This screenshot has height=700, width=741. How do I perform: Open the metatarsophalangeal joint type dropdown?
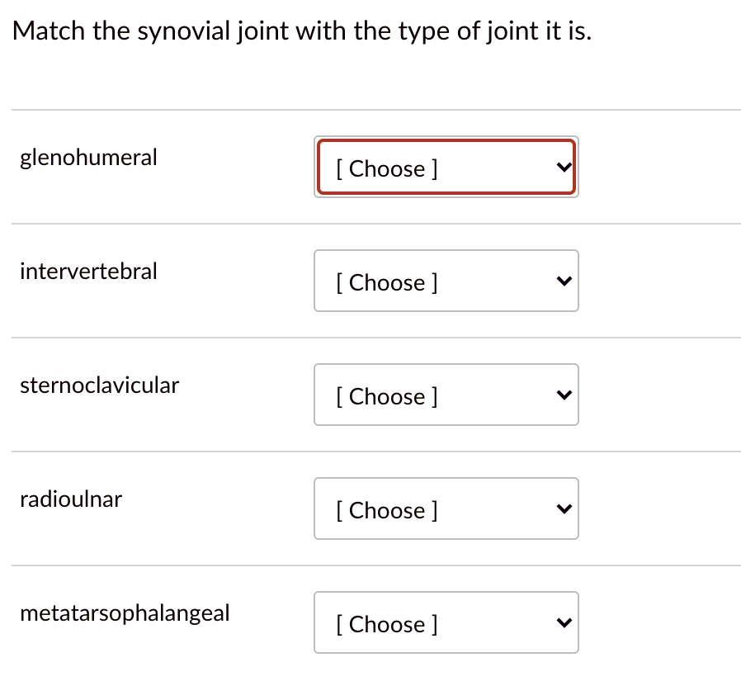click(446, 622)
